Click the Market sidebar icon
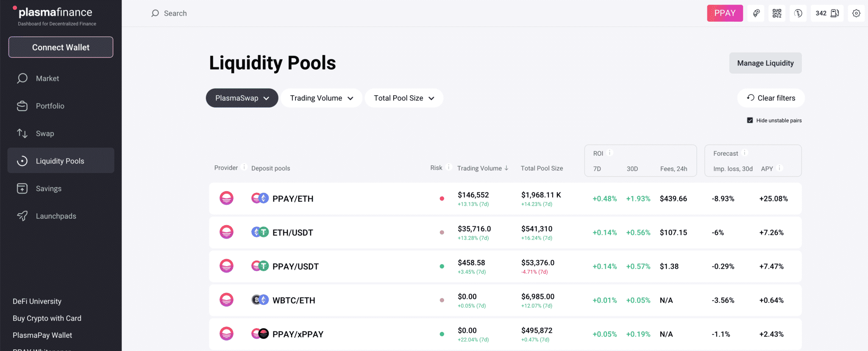This screenshot has height=351, width=868. (x=22, y=78)
